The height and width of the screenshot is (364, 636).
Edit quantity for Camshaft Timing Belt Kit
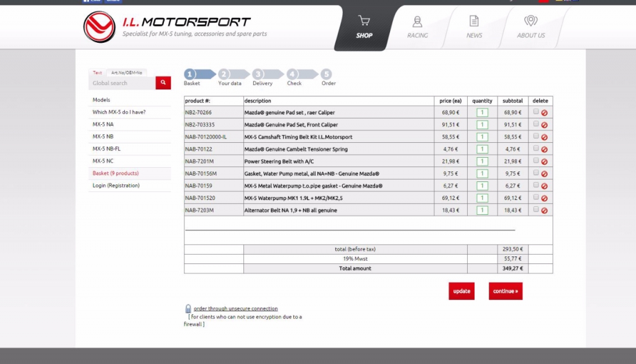[x=482, y=137]
